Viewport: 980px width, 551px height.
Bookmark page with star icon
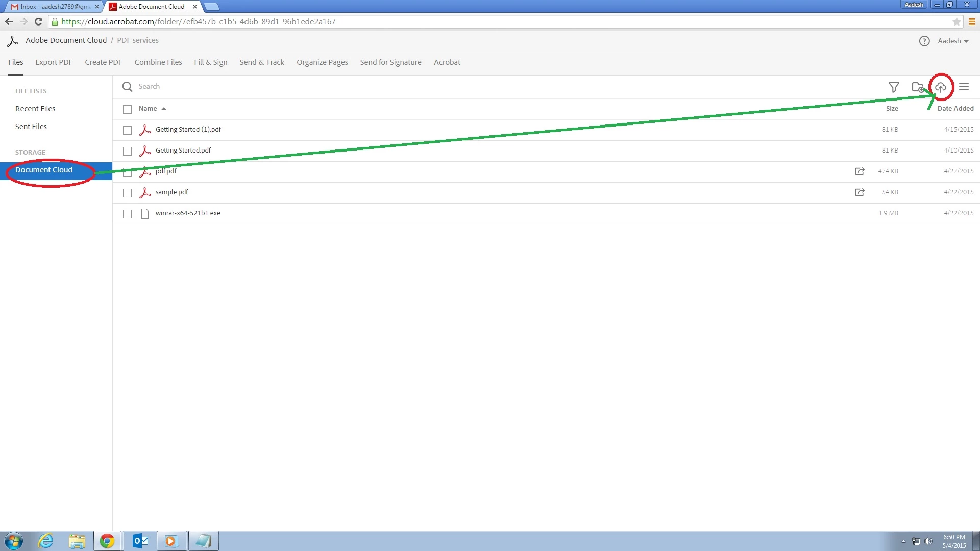(957, 22)
